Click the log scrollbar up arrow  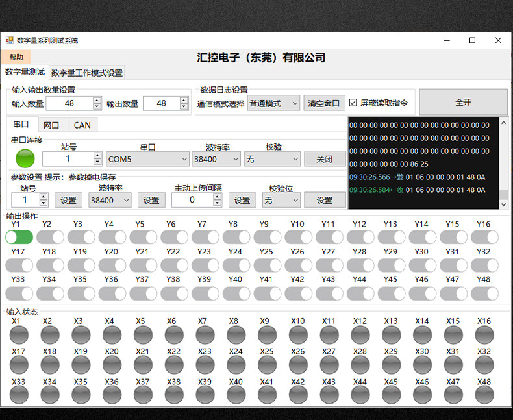504,123
